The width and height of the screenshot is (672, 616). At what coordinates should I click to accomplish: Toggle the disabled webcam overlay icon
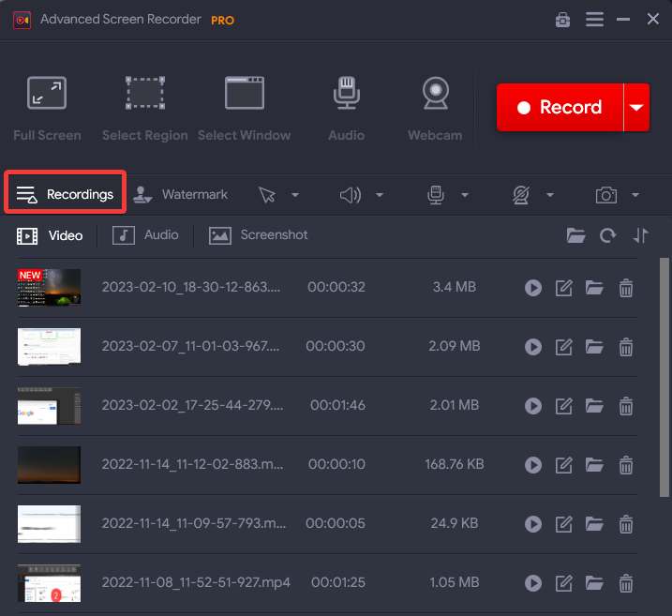tap(521, 195)
